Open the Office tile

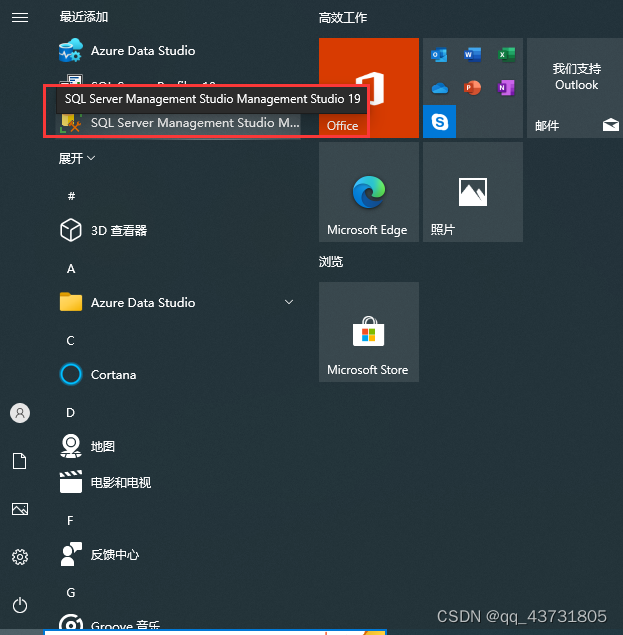(369, 88)
